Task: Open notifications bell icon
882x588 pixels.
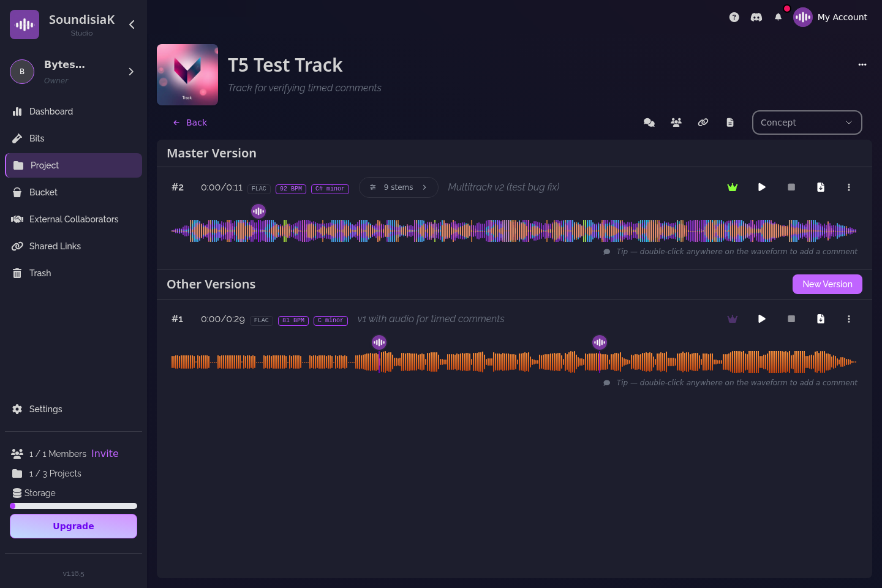Action: [778, 17]
